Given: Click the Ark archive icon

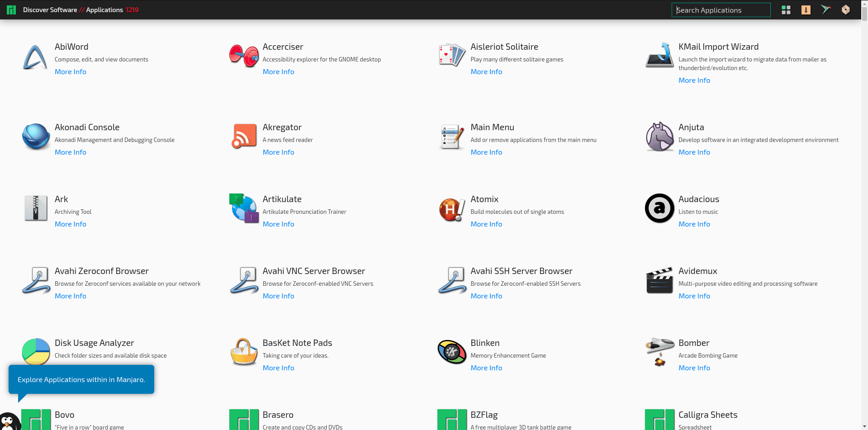Looking at the screenshot, I should tap(36, 208).
